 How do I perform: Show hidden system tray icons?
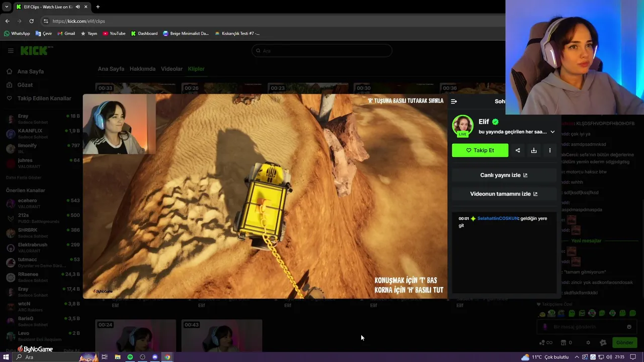(x=577, y=357)
